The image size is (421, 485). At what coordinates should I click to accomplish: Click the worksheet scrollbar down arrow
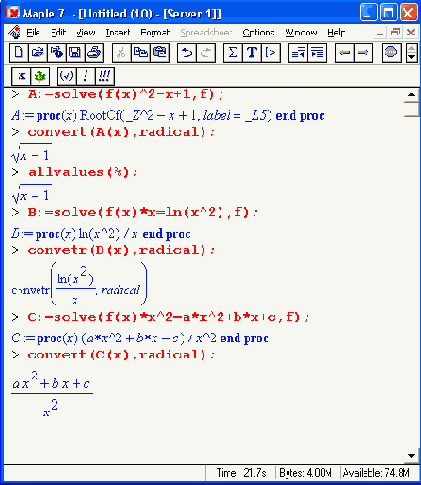click(411, 456)
